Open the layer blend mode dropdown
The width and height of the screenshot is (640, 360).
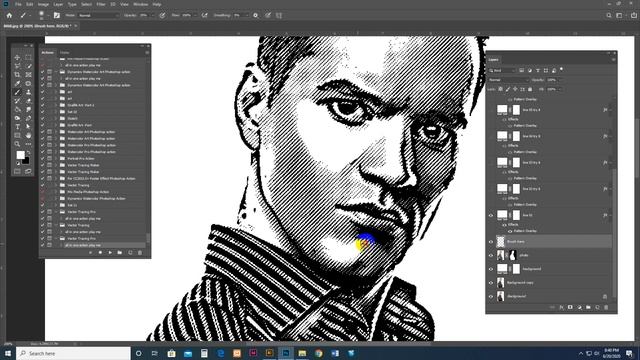click(x=509, y=80)
